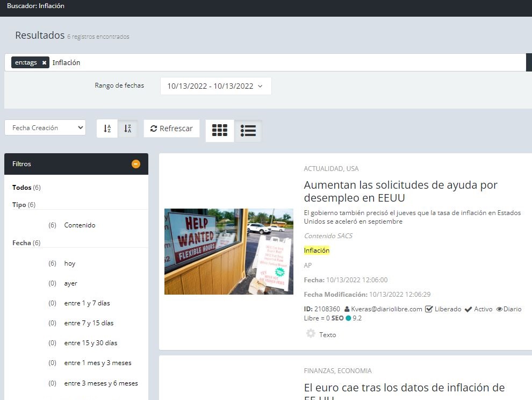Click the Help Wanted article thumbnail
This screenshot has height=400, width=532.
point(228,252)
